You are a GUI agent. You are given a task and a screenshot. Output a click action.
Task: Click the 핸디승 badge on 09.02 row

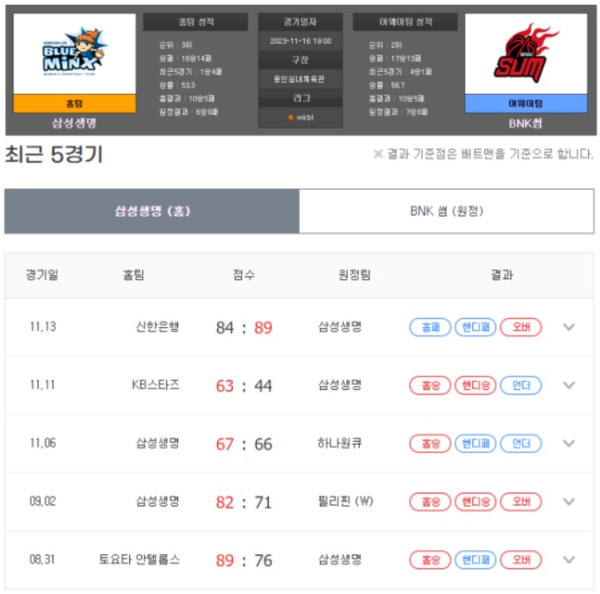[475, 502]
